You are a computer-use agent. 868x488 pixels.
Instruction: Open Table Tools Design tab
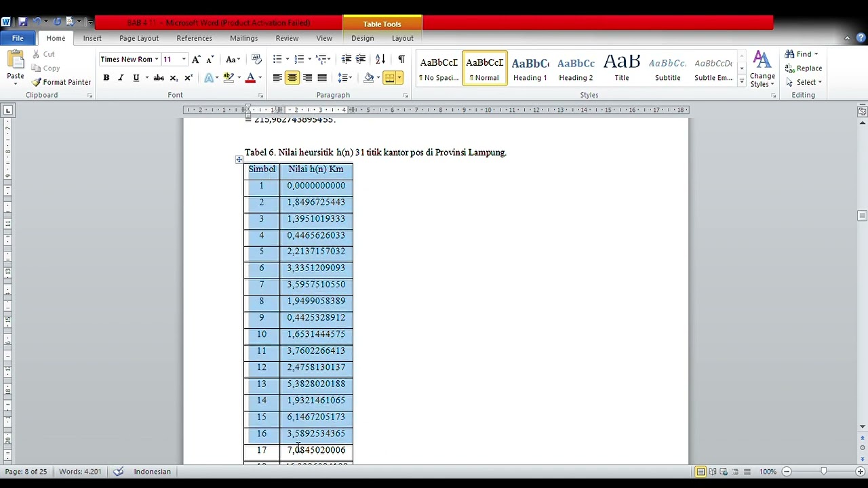point(362,38)
